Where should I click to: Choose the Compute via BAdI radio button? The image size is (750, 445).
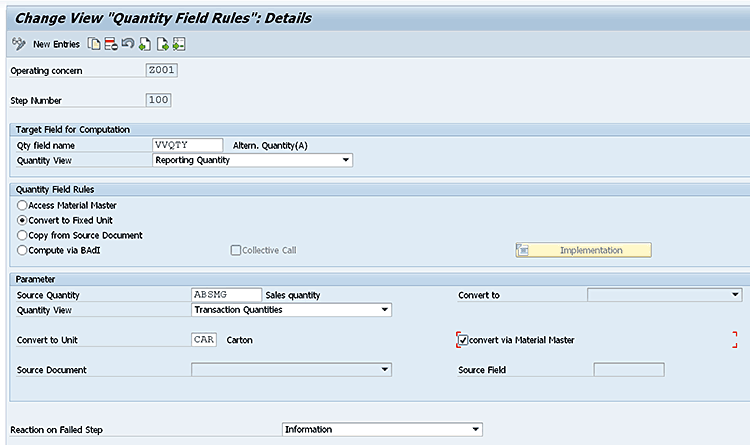point(22,250)
